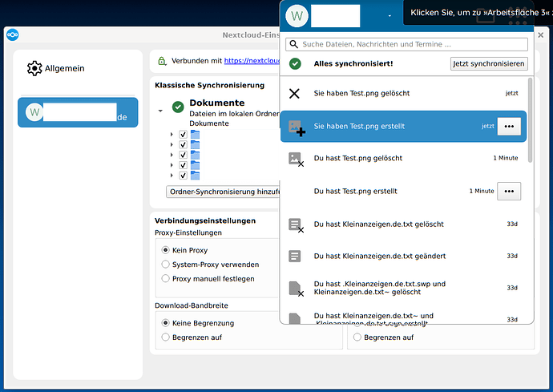Click the 'Alles synchronisiert!' status text
553x392 pixels.
[x=353, y=63]
